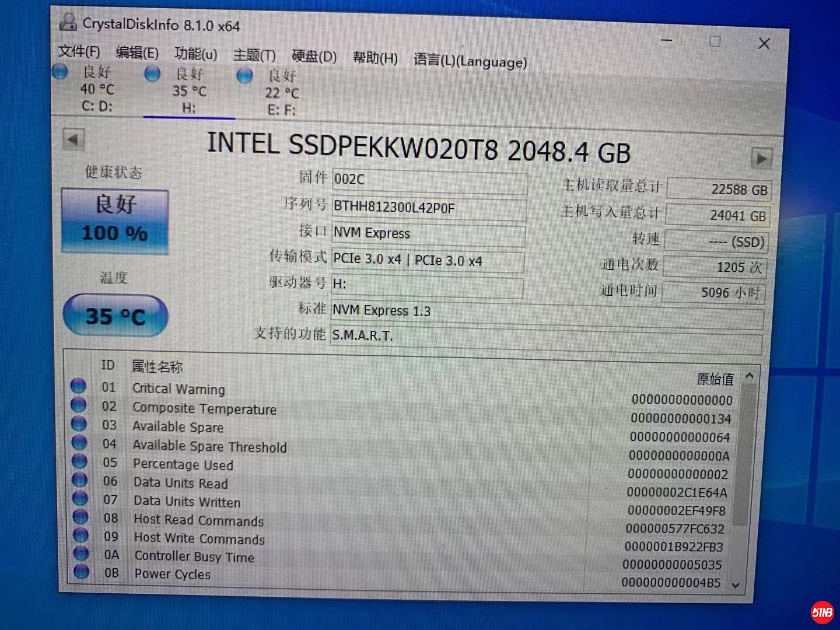
Task: Click the attribute list scroll up arrow
Action: [x=750, y=376]
